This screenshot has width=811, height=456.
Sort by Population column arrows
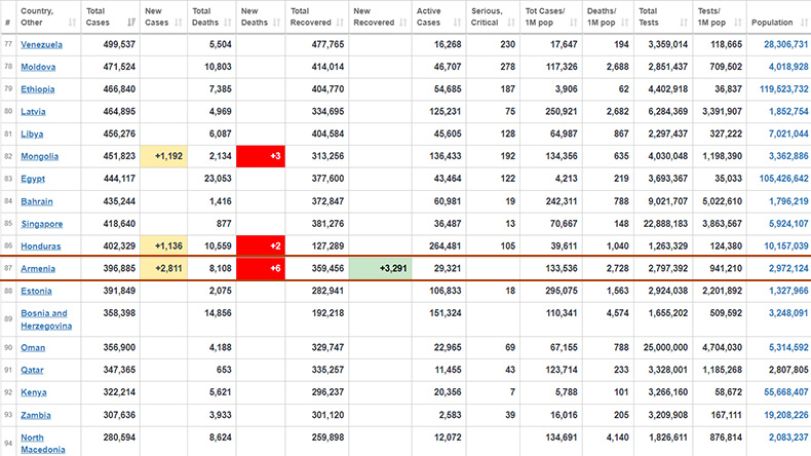point(804,22)
